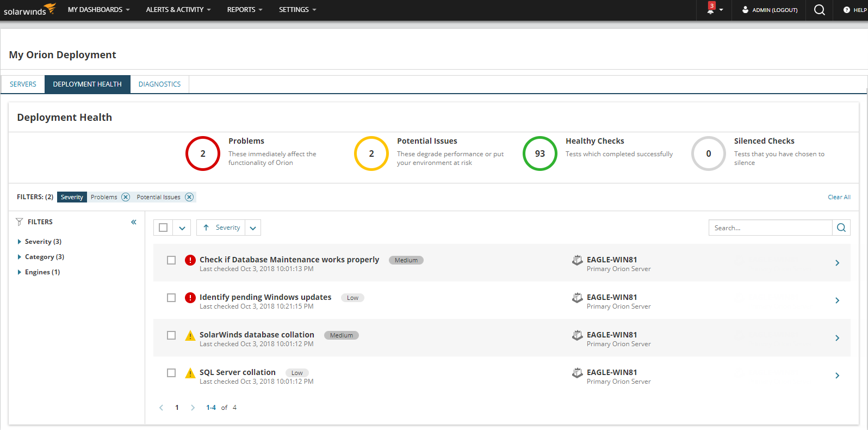Click the Problems count circle
Screen dimensions: 868x430
point(203,153)
